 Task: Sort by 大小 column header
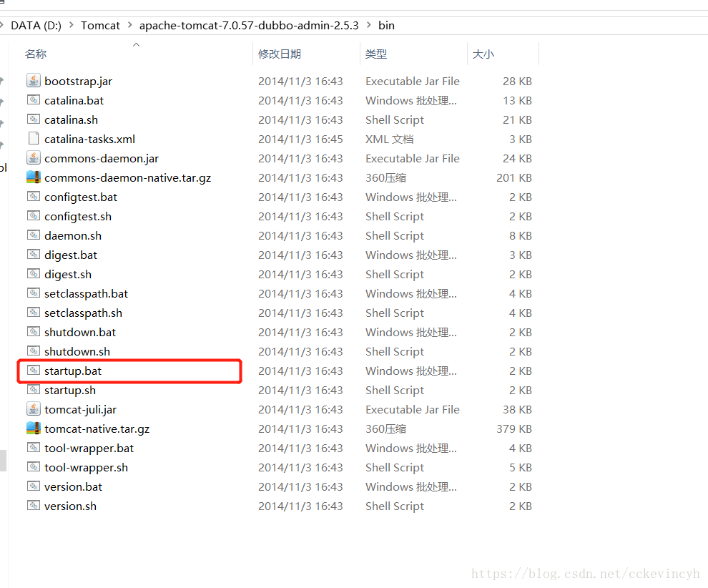click(x=483, y=54)
